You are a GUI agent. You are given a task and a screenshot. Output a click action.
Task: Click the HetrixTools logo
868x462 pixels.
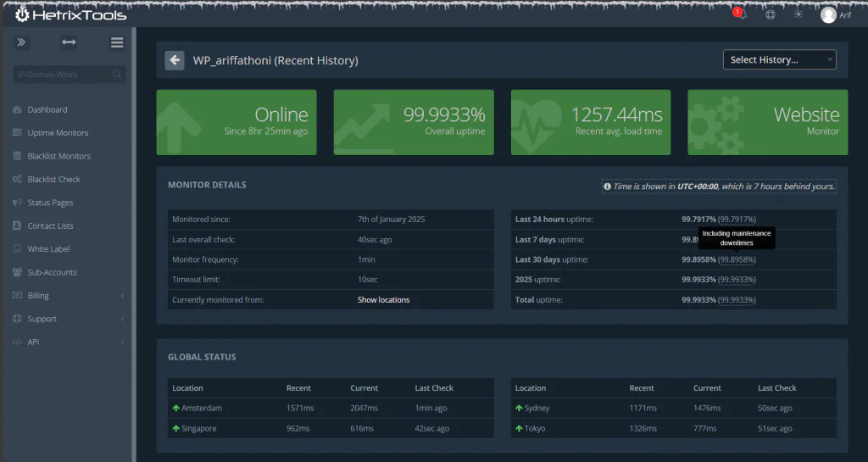point(71,15)
